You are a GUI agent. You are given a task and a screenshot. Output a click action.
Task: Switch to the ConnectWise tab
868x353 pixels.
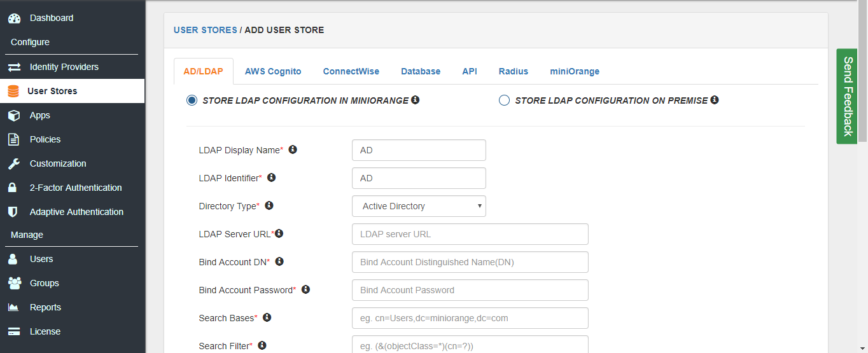pos(351,71)
